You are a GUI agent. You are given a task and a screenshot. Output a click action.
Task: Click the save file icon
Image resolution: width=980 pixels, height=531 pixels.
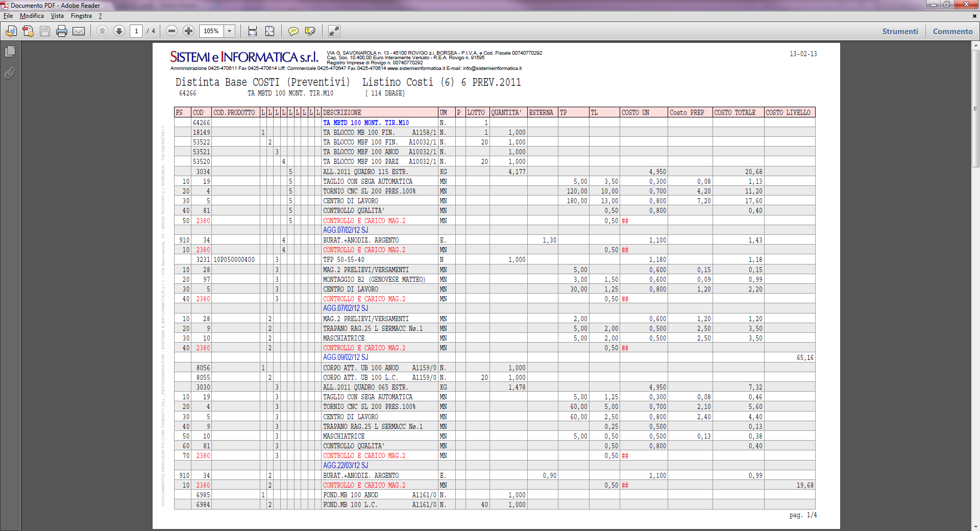[45, 31]
